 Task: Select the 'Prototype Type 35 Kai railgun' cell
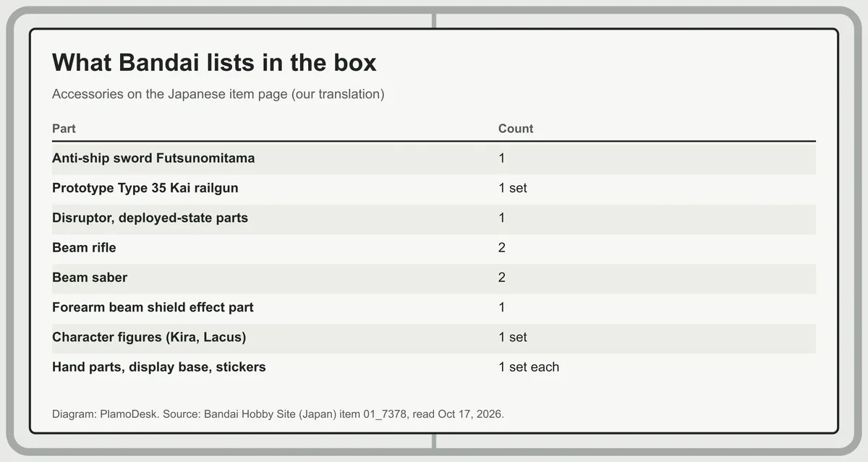coord(145,188)
